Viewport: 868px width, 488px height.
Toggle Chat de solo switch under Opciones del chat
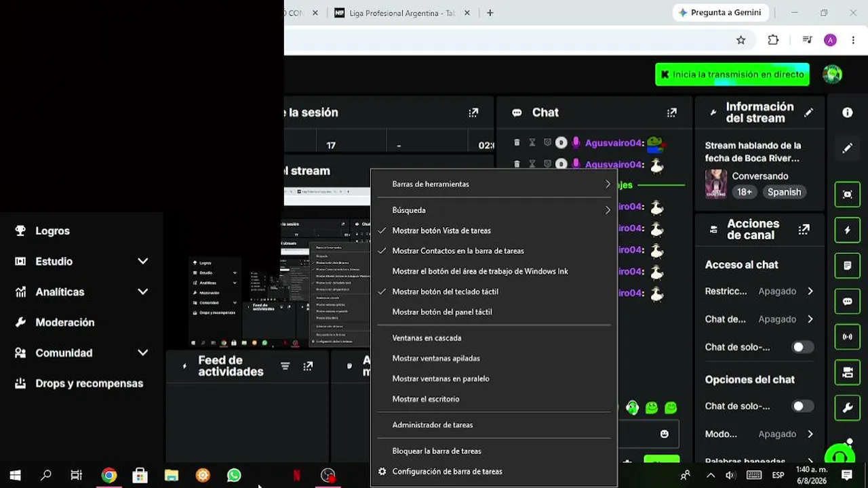click(x=802, y=406)
